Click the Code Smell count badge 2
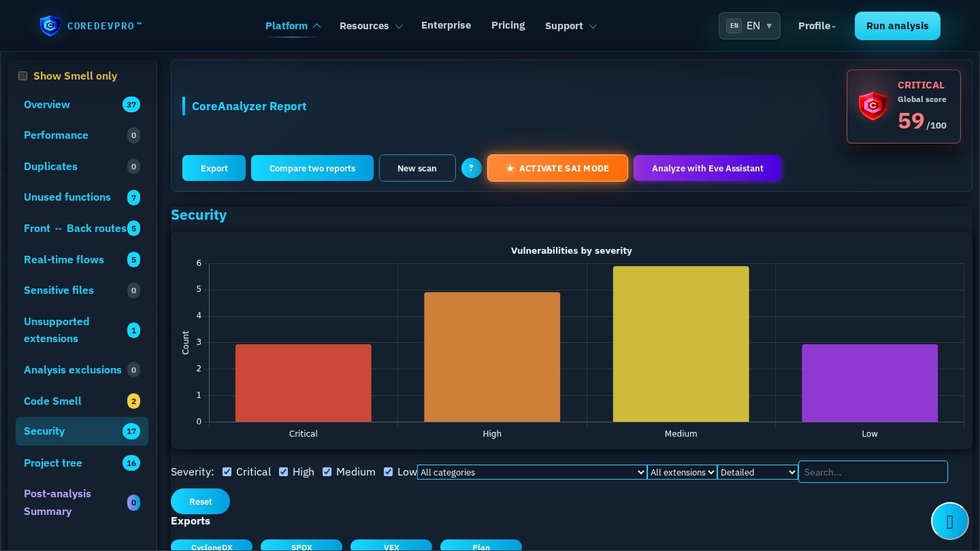 click(x=133, y=401)
